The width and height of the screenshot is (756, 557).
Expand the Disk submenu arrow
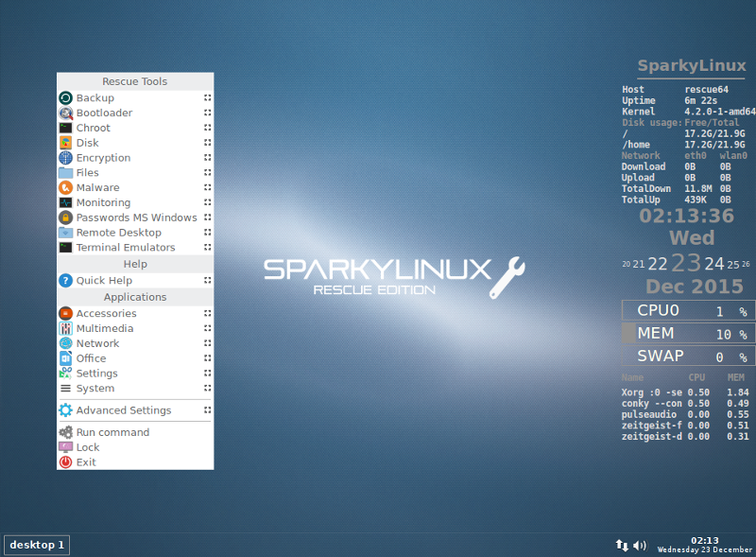pyautogui.click(x=207, y=143)
